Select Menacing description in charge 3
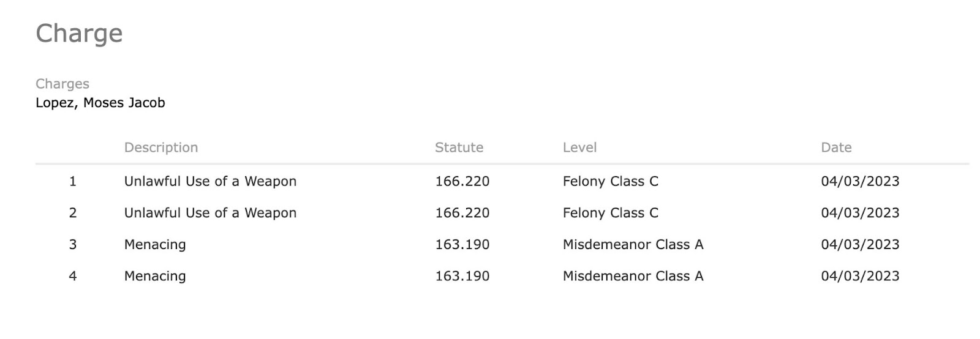980x339 pixels. (155, 245)
